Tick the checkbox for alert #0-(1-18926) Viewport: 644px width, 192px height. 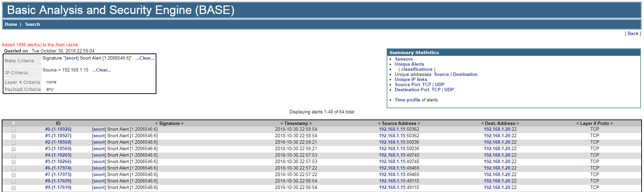click(14, 130)
